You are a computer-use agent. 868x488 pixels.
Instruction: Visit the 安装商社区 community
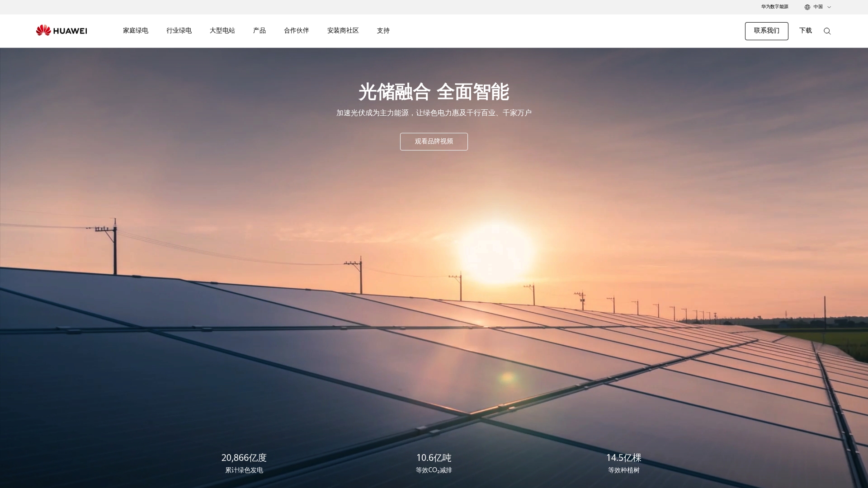click(343, 31)
